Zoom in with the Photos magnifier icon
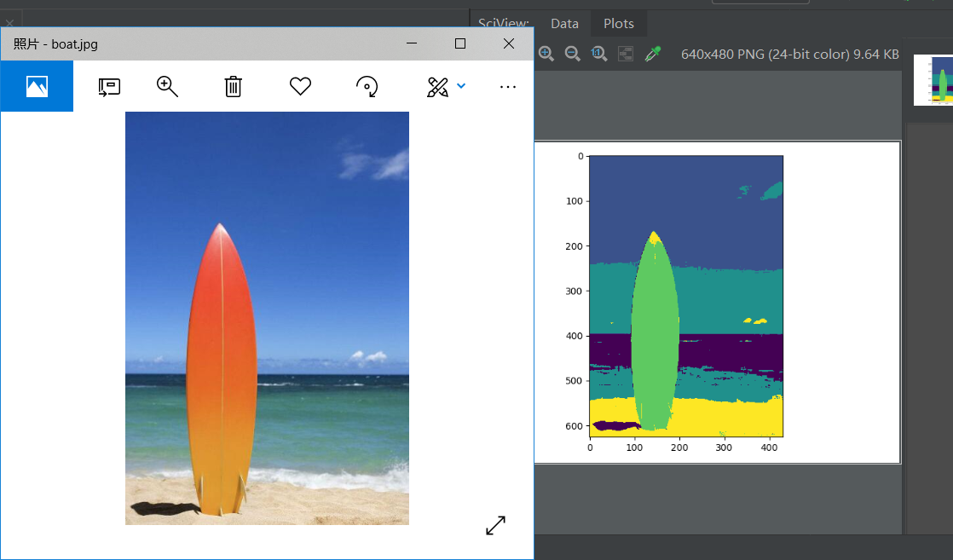This screenshot has height=560, width=953. [167, 86]
